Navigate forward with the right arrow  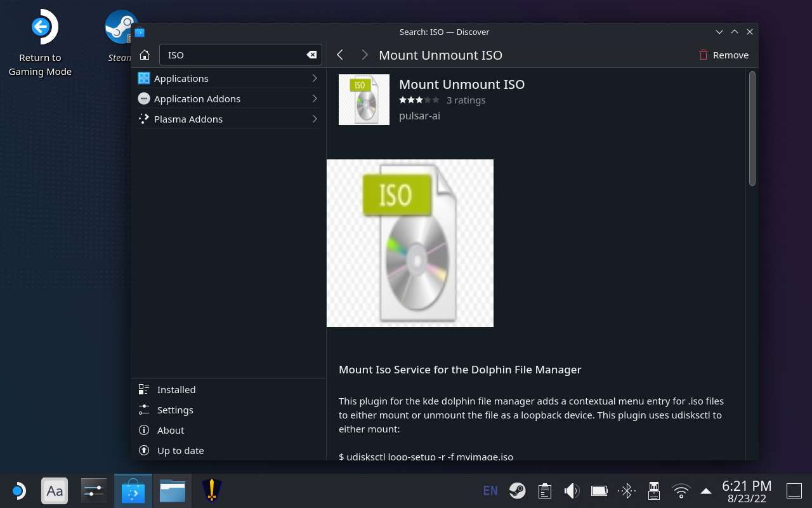click(x=364, y=55)
